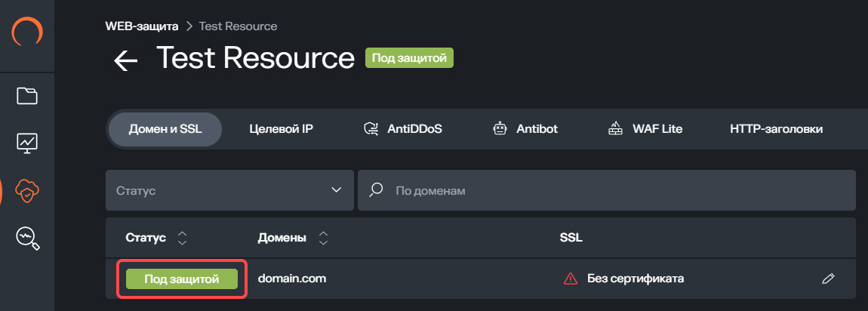
Task: Open the folder section in sidebar
Action: [x=27, y=96]
